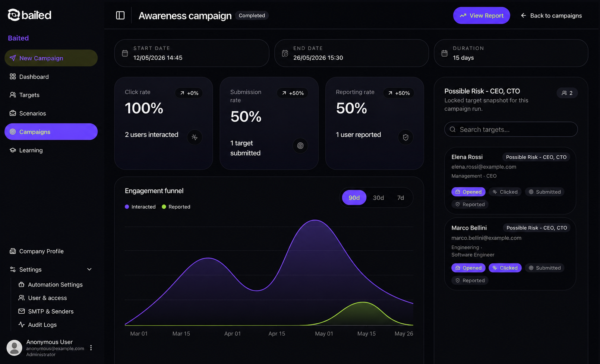Select the 90d range toggle
This screenshot has width=600, height=364.
pyautogui.click(x=354, y=197)
